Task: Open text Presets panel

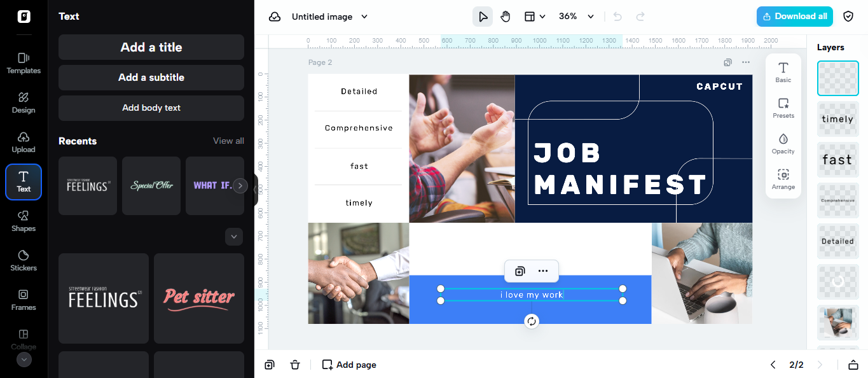Action: [783, 108]
